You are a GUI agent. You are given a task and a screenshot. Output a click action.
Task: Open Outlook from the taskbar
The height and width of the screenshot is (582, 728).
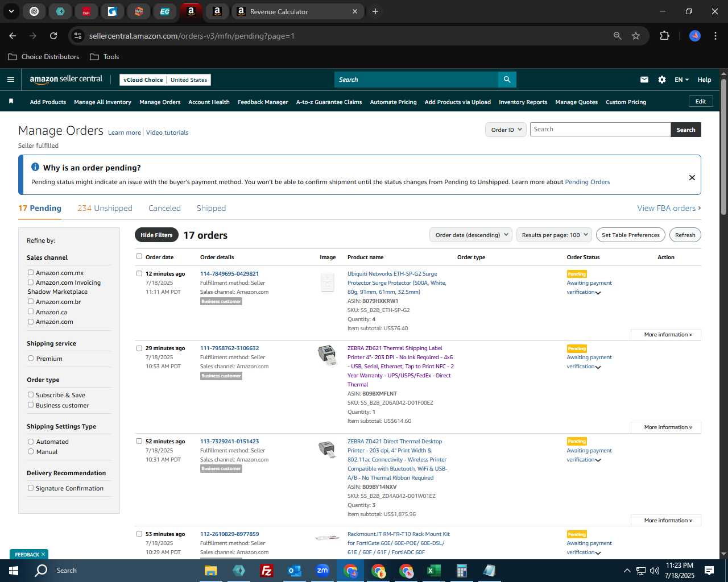tap(294, 571)
